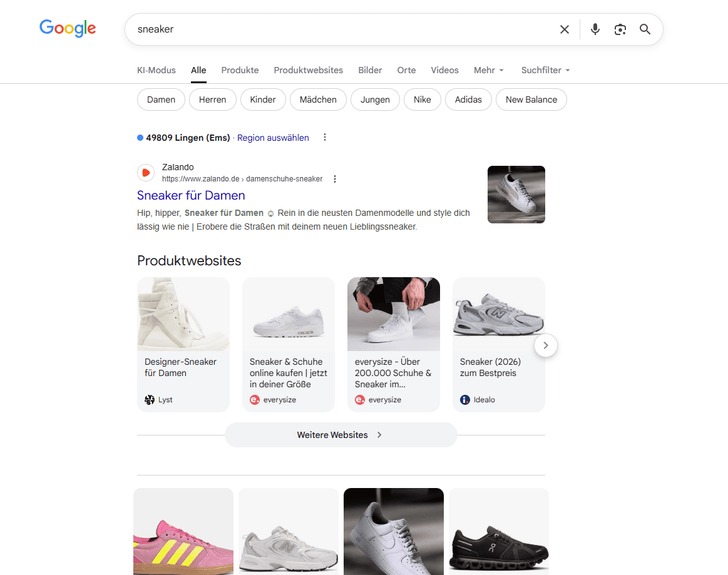
Task: Open Designer-Sneaker für Damen Lyst card
Action: [183, 344]
